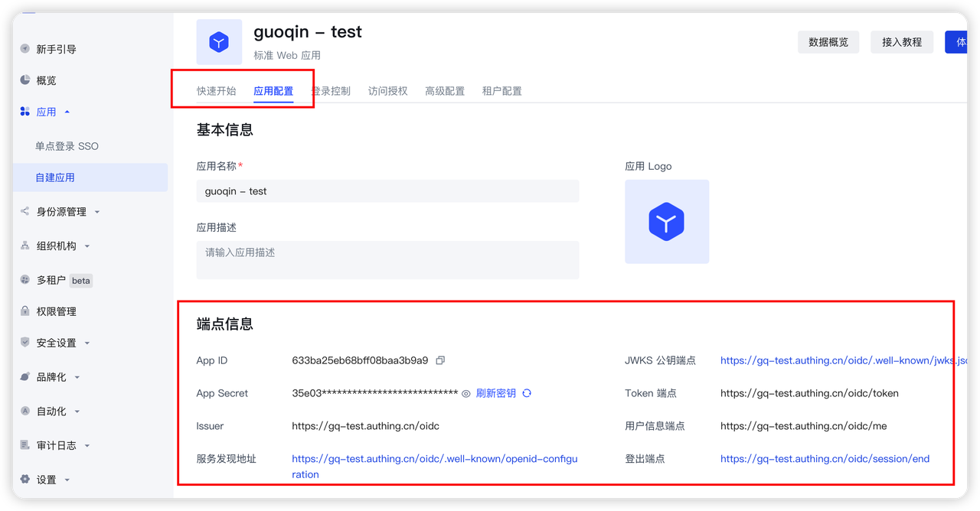Select the 多租户 globe icon

click(x=25, y=280)
